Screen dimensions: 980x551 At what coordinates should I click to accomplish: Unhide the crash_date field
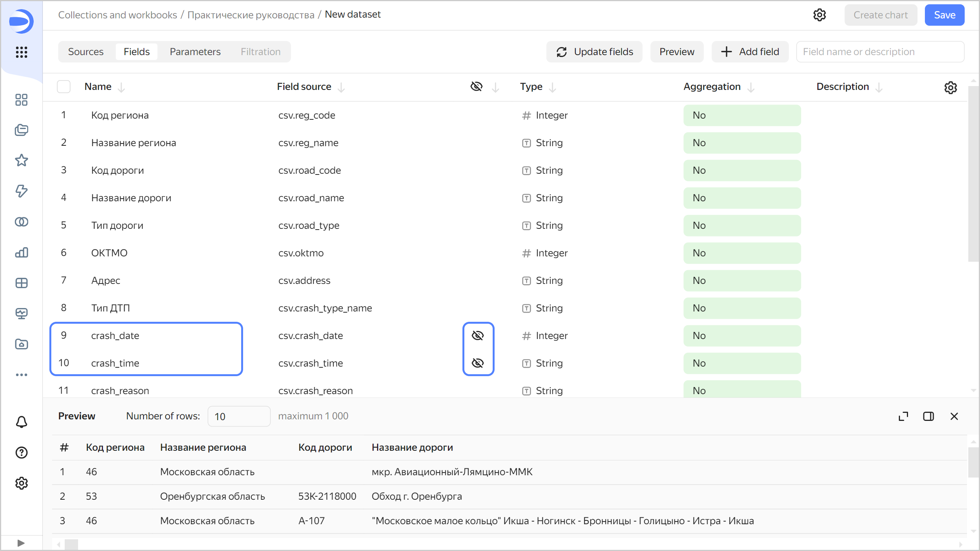(x=478, y=336)
